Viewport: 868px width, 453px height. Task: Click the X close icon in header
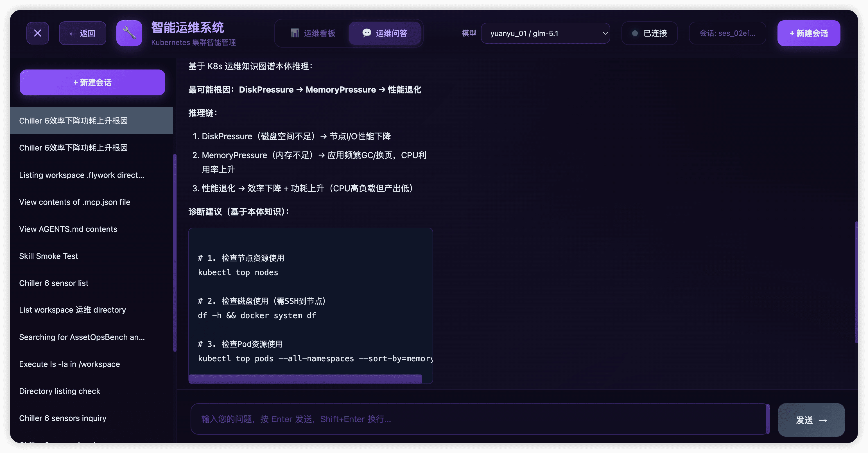coord(37,33)
